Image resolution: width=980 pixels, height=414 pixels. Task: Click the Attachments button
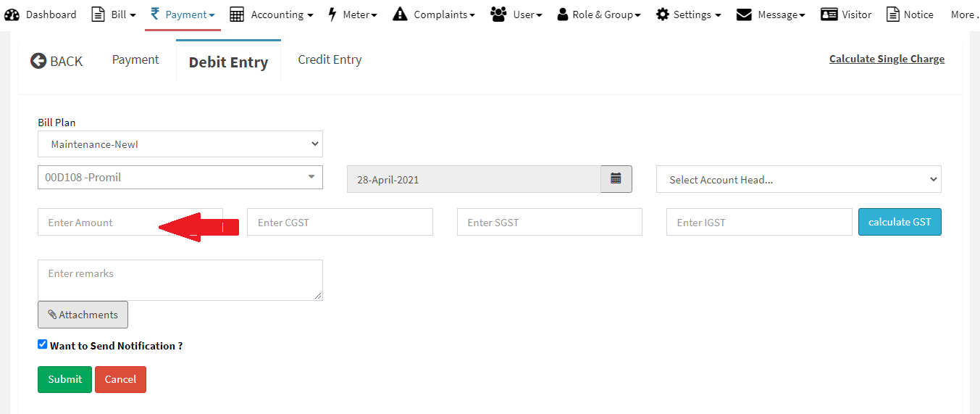83,315
